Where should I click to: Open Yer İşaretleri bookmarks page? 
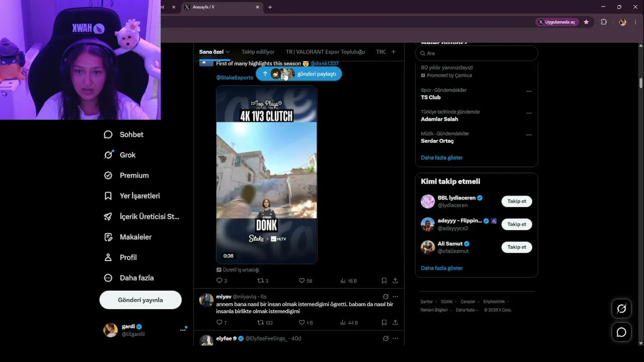pyautogui.click(x=132, y=196)
